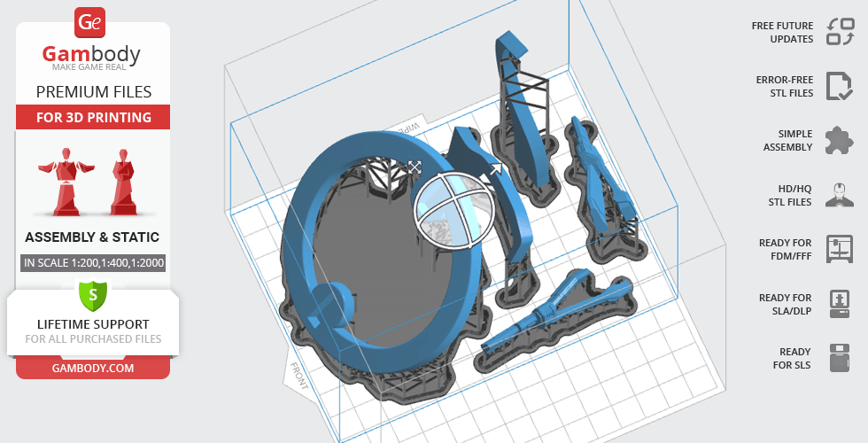
Task: Click the 'Ready for FDM/FFF' text label
Action: coord(785,249)
